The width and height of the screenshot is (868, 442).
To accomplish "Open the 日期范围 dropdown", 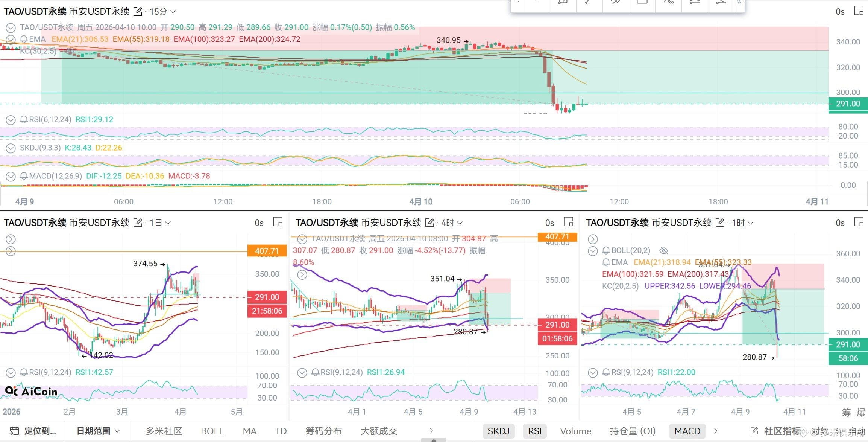I will (x=98, y=431).
